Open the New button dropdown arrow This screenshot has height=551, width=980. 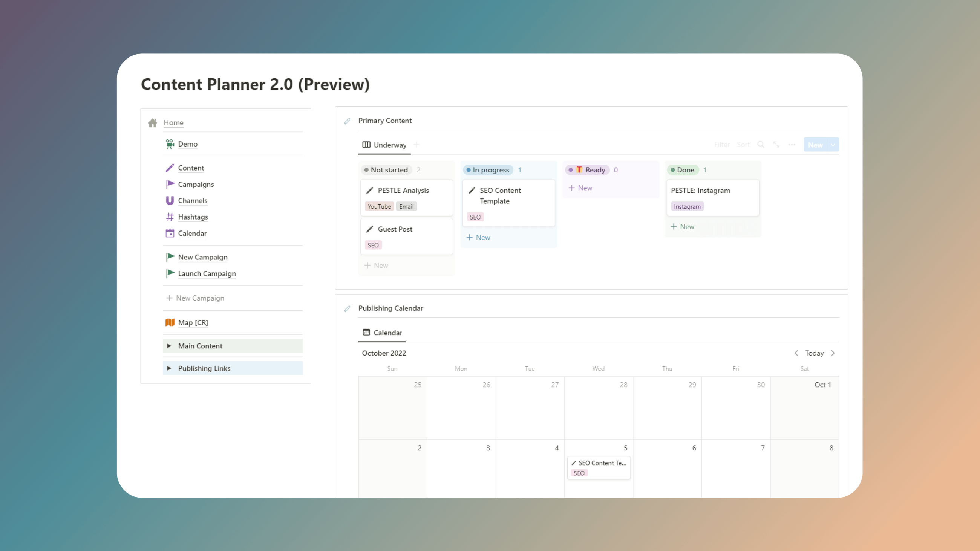tap(833, 145)
